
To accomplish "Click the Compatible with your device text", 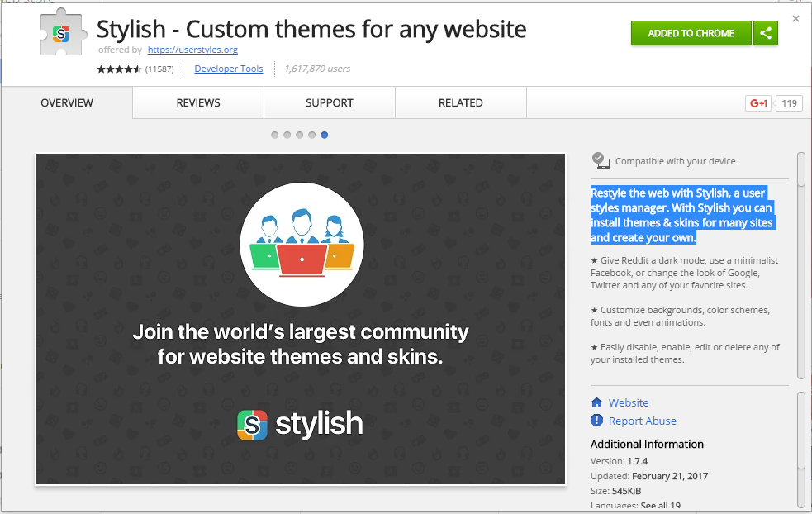I will [675, 161].
